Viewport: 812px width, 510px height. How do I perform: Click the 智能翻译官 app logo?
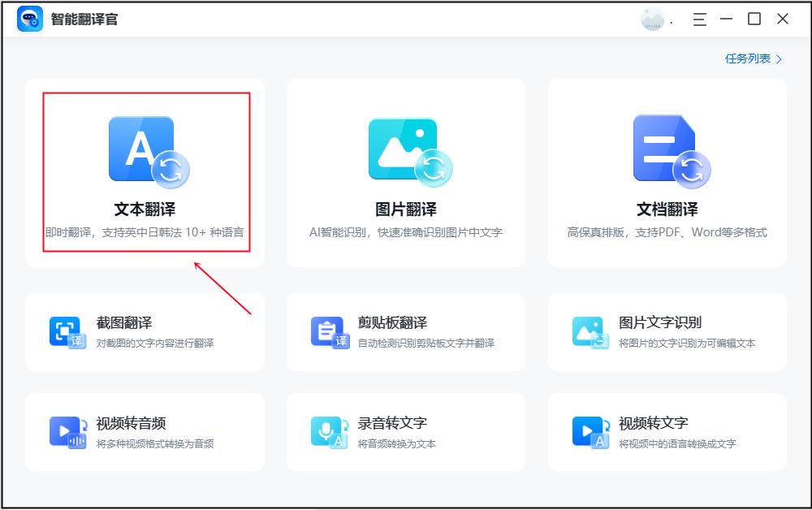pos(31,19)
